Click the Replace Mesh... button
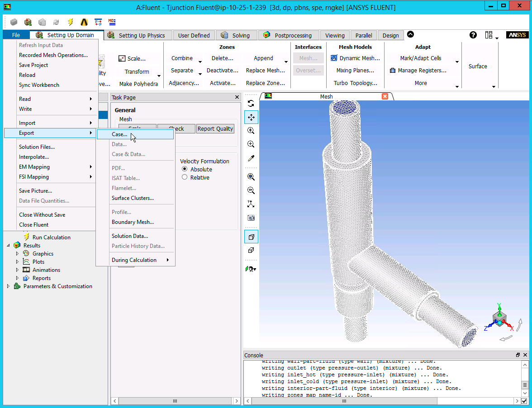532x408 pixels. click(x=265, y=71)
